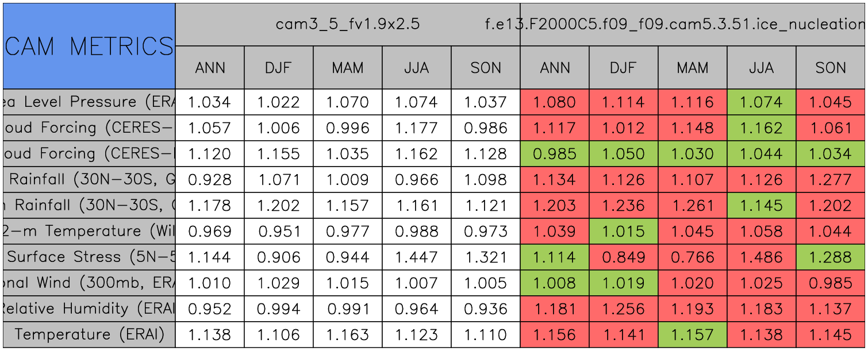Click the Surface Stress row label
Viewport: 868px width, 351px height.
click(89, 257)
